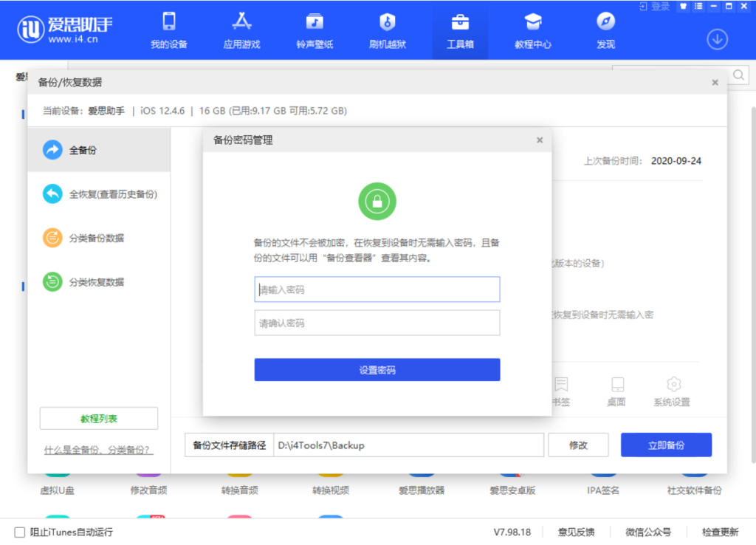Click the 全备份 blue arrow icon
This screenshot has width=756, height=545.
point(52,150)
